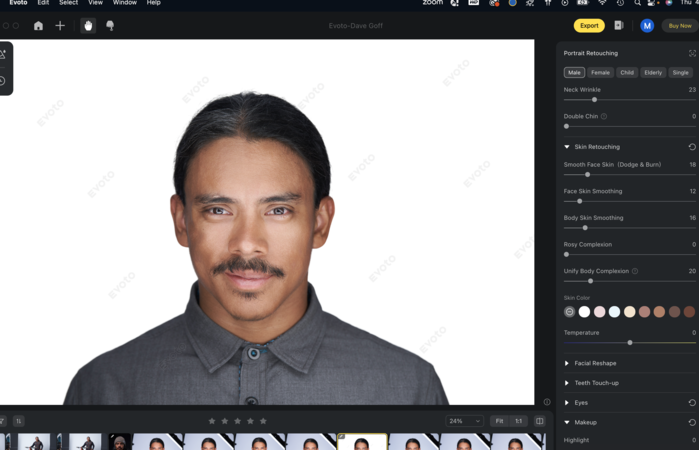The height and width of the screenshot is (450, 699).
Task: Reset the Skin Retouching section
Action: coord(692,147)
